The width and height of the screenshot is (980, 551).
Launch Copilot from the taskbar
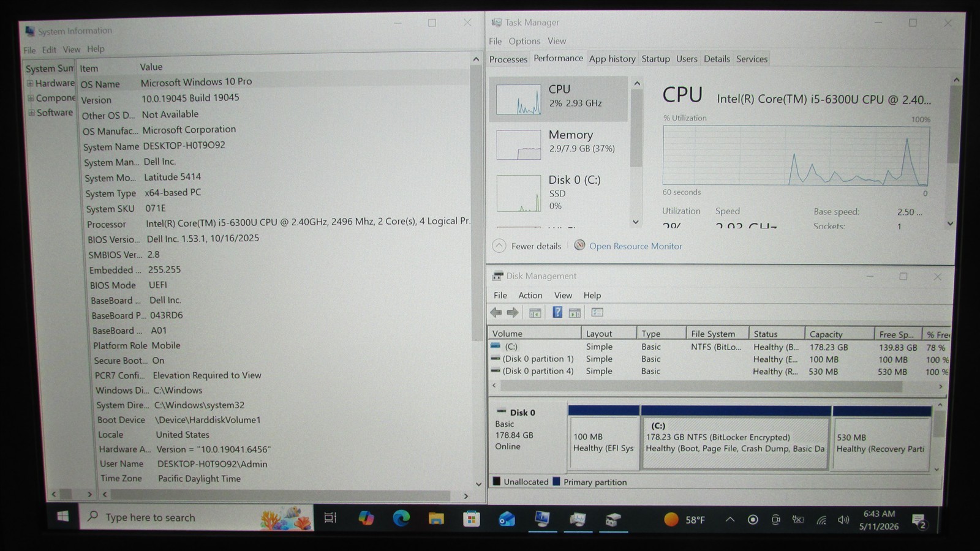[366, 518]
